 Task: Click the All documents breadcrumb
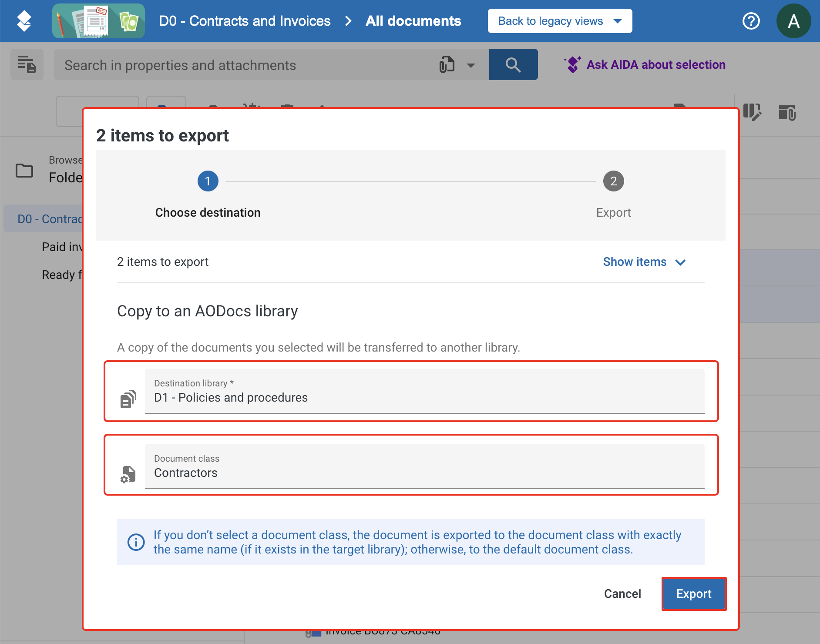point(413,21)
